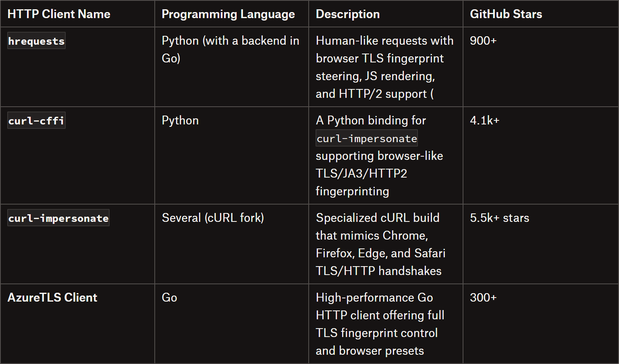Click inline 'curl-impersonate' code in description
Image resolution: width=619 pixels, height=364 pixels.
367,138
